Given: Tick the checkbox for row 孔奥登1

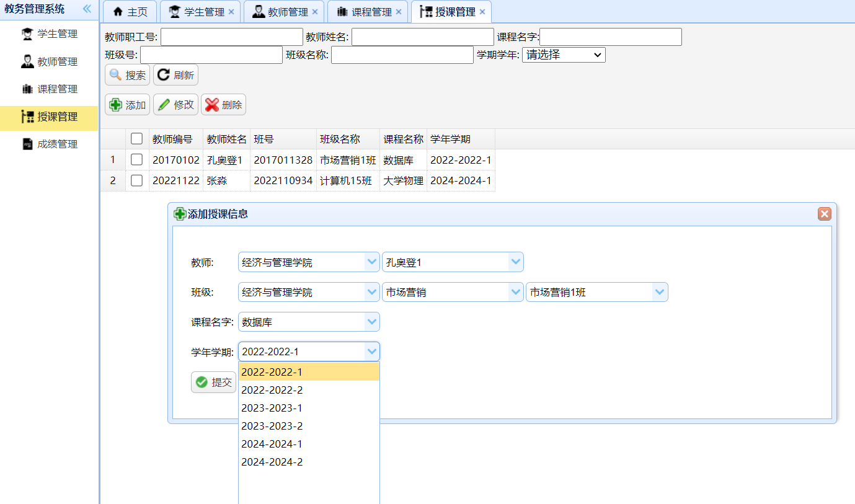Looking at the screenshot, I should point(137,159).
